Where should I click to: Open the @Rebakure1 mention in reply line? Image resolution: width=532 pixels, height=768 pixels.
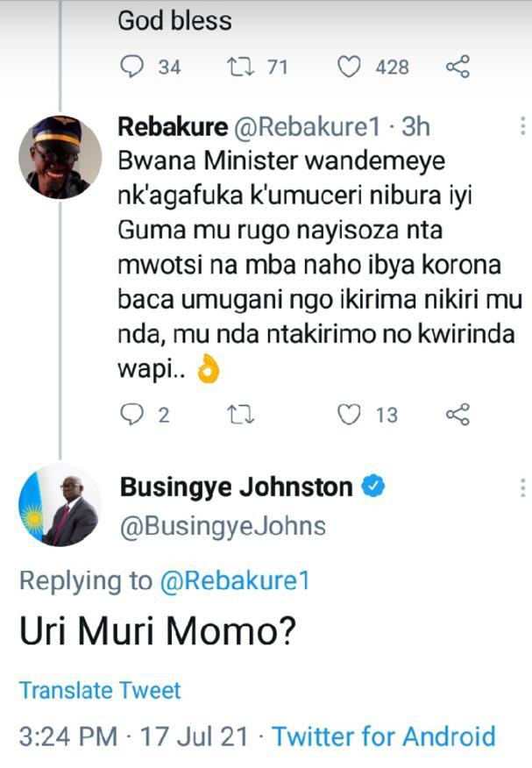(x=234, y=580)
